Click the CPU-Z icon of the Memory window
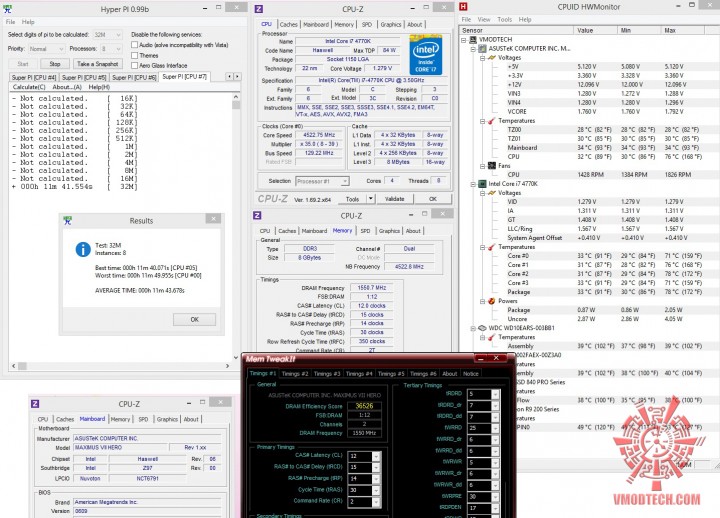The image size is (720, 518). coord(257,215)
